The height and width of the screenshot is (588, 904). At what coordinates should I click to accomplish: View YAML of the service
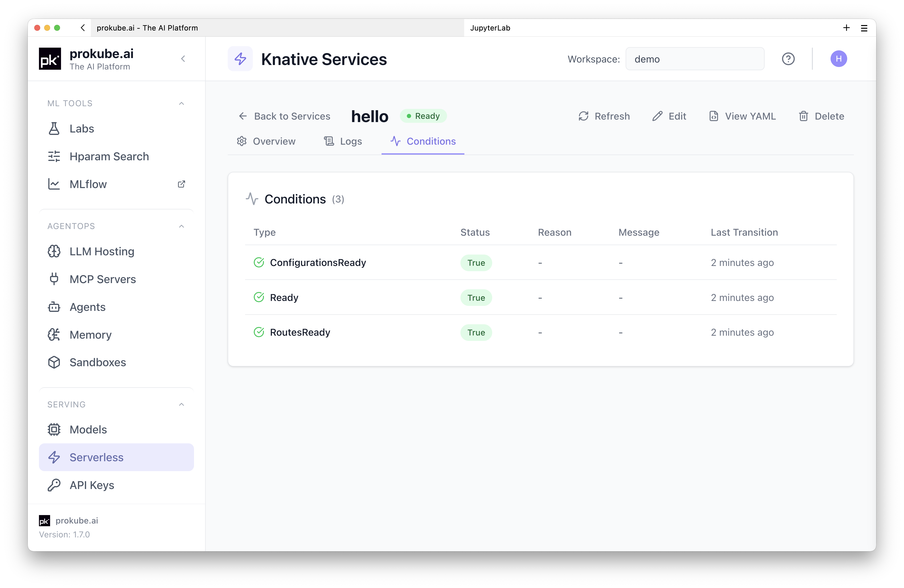click(x=742, y=116)
